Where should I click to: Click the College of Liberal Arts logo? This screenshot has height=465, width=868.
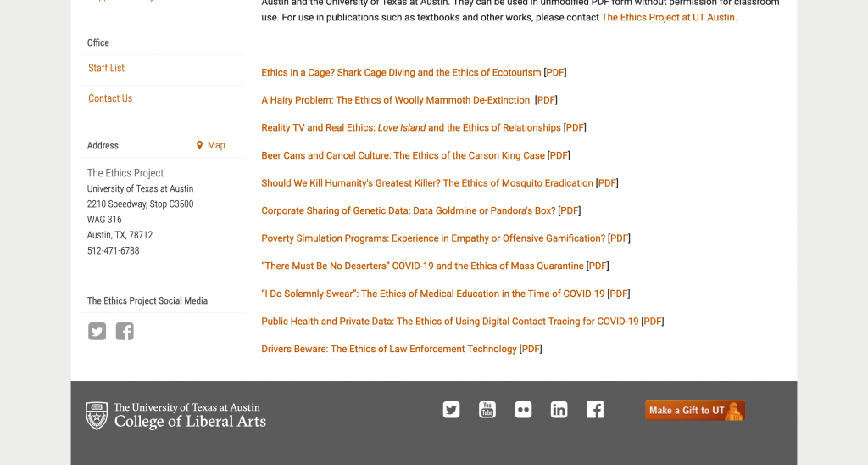[176, 416]
